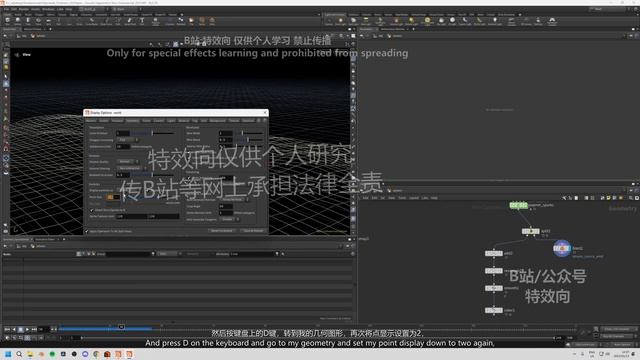Open the File menu in main menu bar
The image size is (640, 360).
6,9
